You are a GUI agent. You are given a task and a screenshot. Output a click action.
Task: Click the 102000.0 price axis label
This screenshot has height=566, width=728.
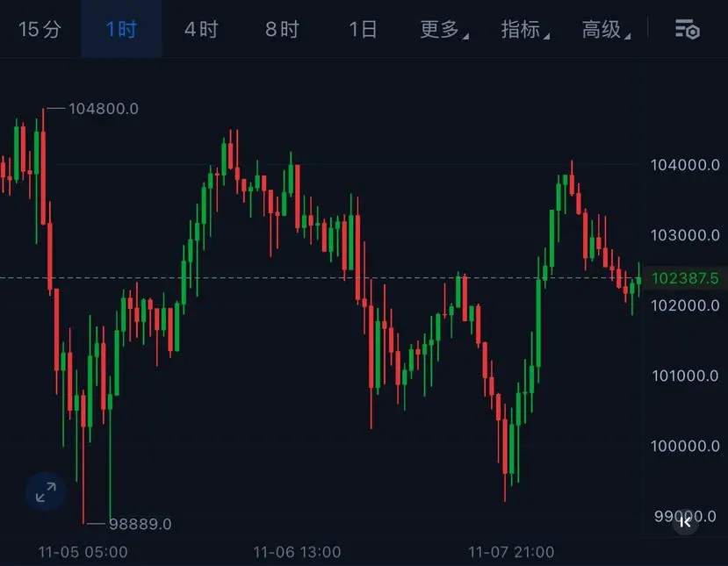coord(685,305)
